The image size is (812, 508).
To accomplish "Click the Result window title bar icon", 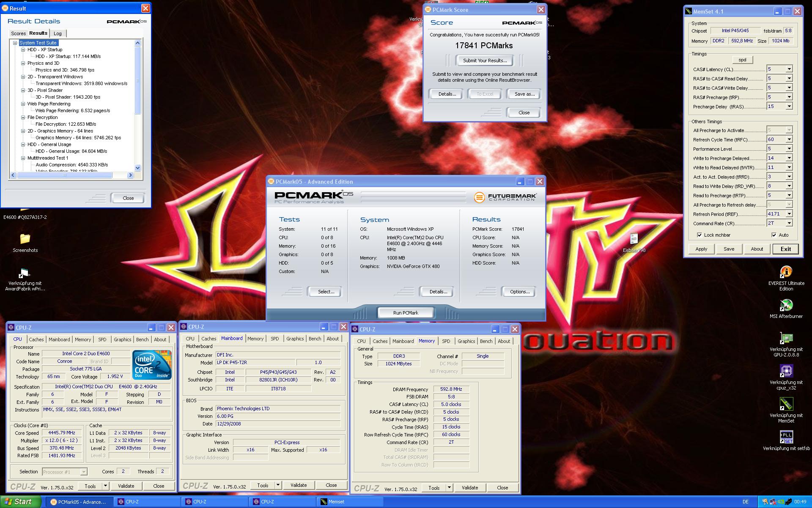I will click(x=5, y=8).
